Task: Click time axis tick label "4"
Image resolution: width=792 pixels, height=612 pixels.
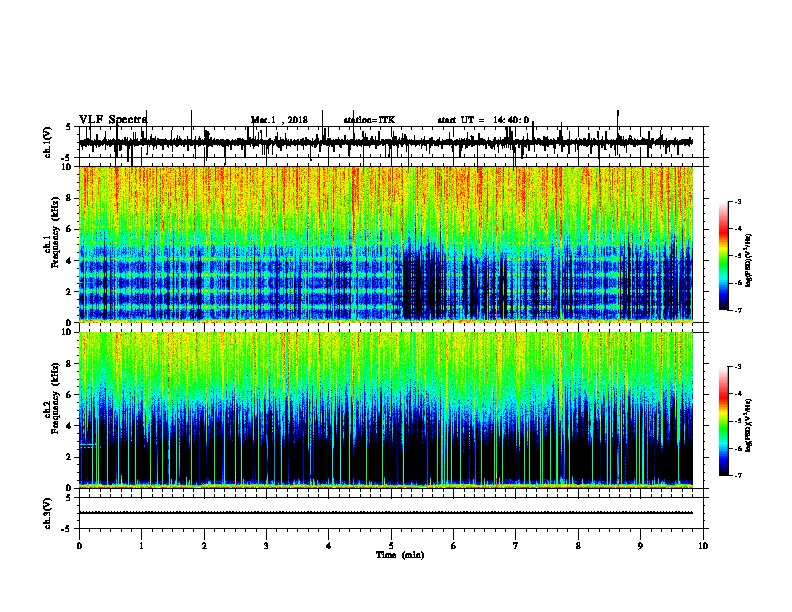Action: pyautogui.click(x=329, y=545)
